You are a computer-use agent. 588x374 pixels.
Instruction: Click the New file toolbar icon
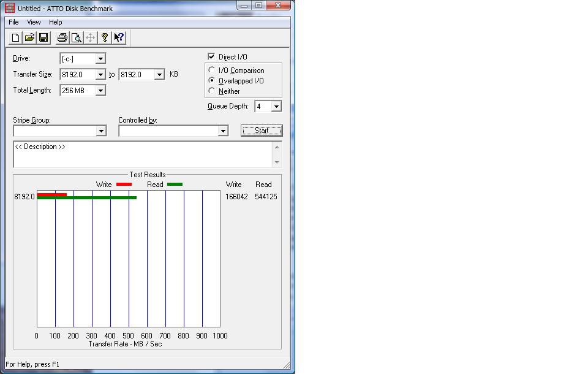click(x=15, y=37)
